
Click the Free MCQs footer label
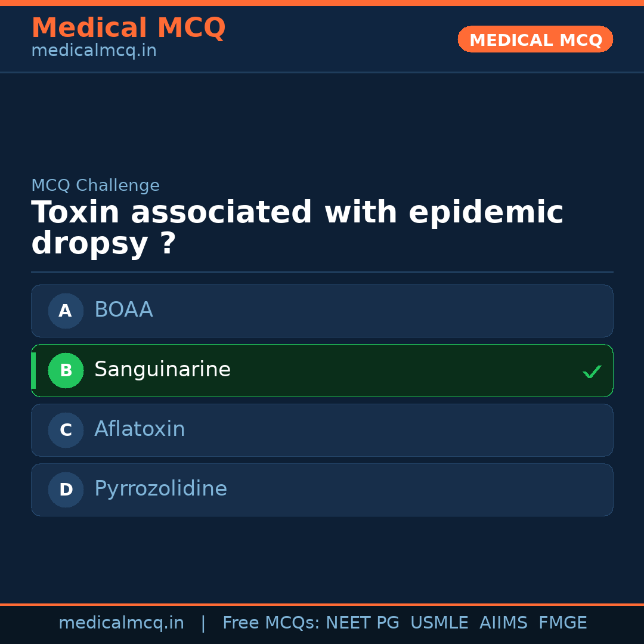point(271,623)
